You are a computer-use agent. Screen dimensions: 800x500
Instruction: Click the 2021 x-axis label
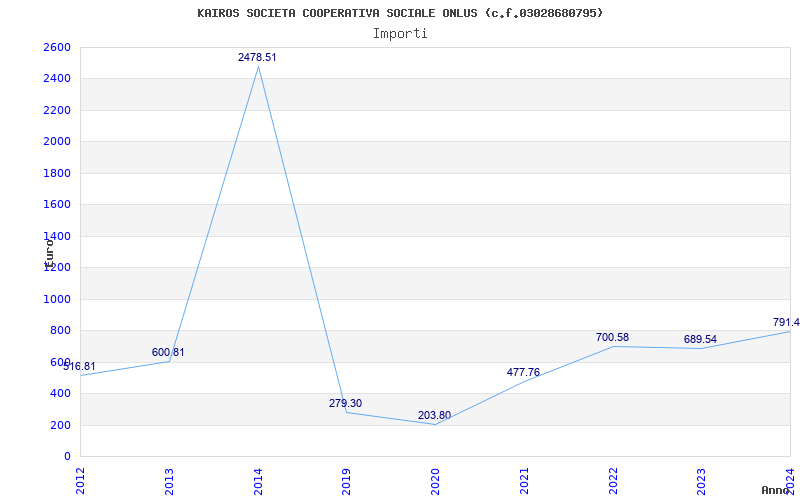click(x=524, y=481)
